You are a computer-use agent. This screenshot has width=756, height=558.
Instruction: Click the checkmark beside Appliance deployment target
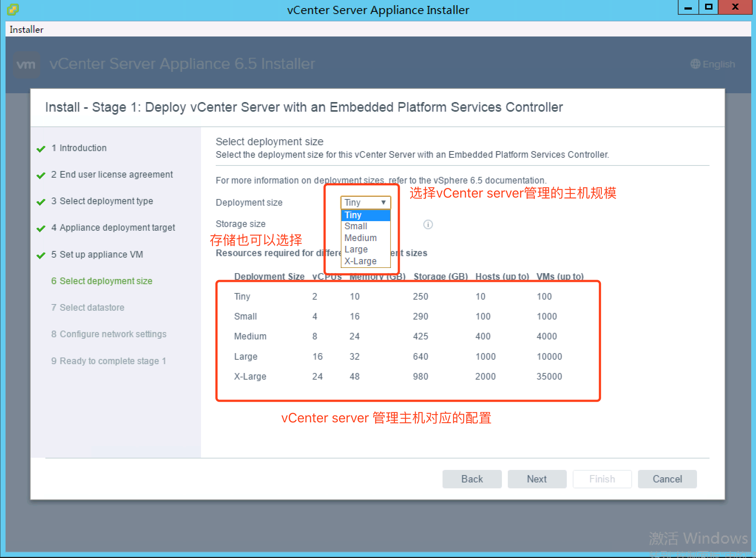(41, 229)
